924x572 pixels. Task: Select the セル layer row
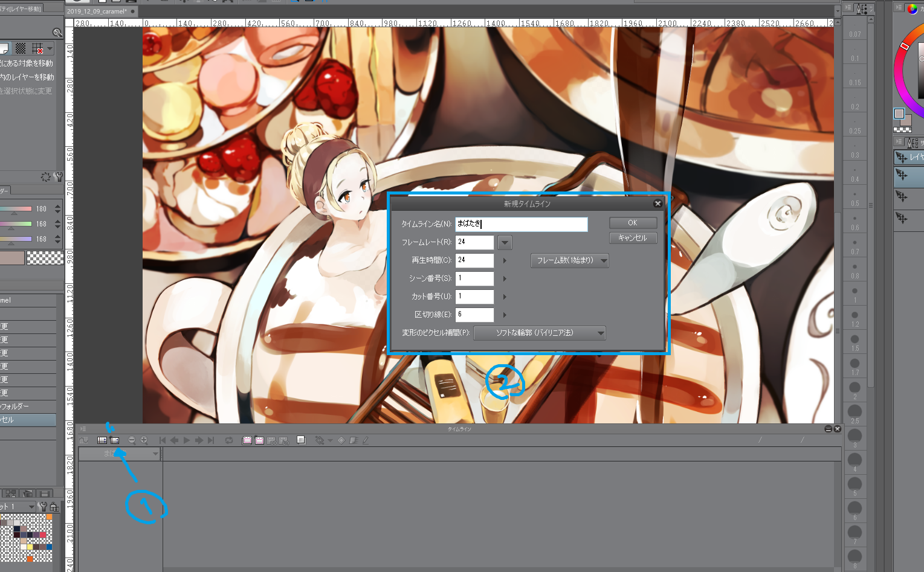point(28,420)
